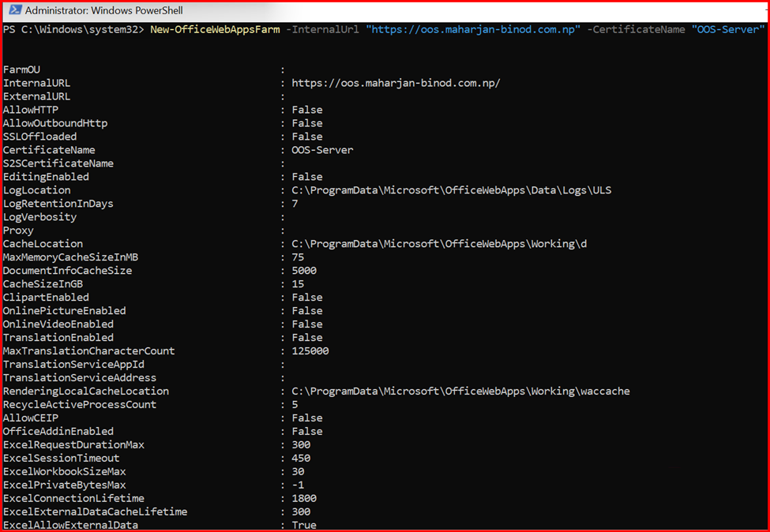Click the -CertificateName parameter in the command
Viewport: 770px width, 532px height.
[x=637, y=29]
